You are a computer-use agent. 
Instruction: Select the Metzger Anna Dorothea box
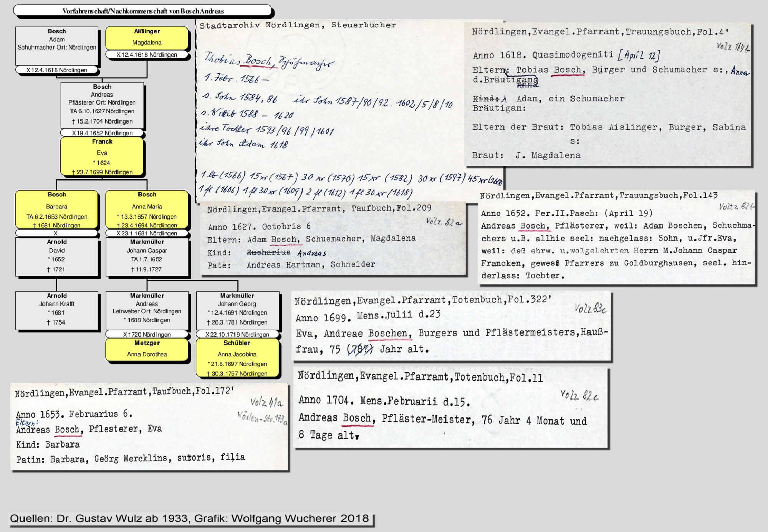[147, 349]
